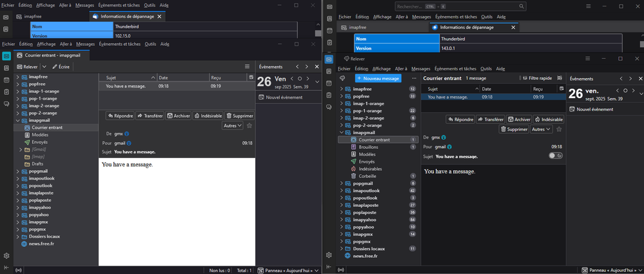Click the blue Nouveau message button
This screenshot has height=274, width=644.
coord(378,78)
